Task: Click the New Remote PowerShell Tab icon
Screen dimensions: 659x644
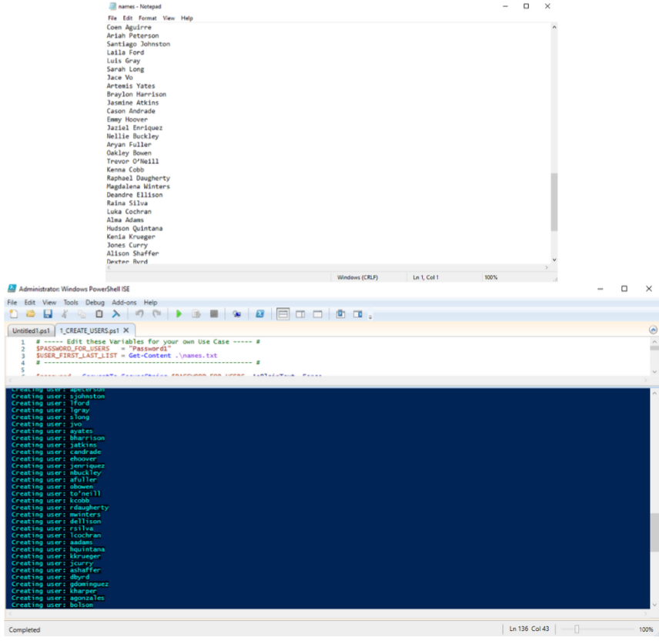Action: (x=237, y=314)
